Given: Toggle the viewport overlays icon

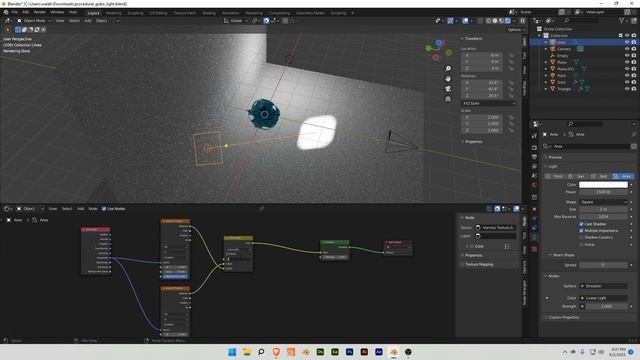Looking at the screenshot, I should (465, 21).
